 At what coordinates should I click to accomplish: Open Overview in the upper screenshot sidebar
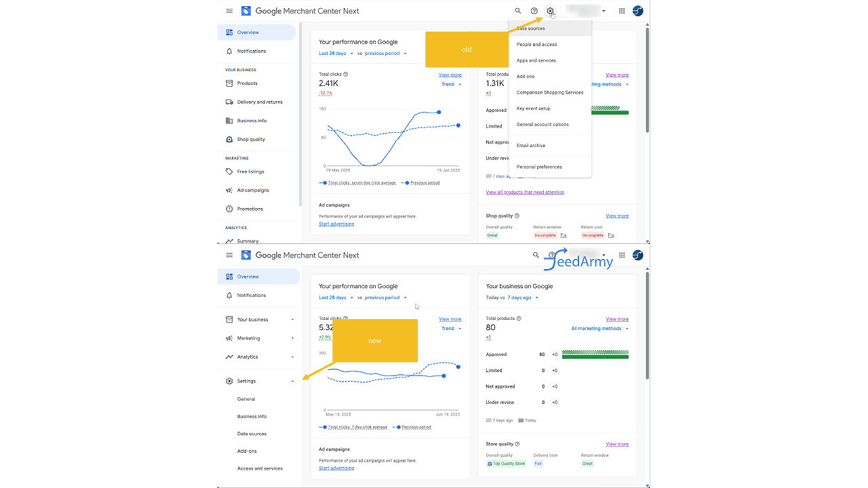256,33
